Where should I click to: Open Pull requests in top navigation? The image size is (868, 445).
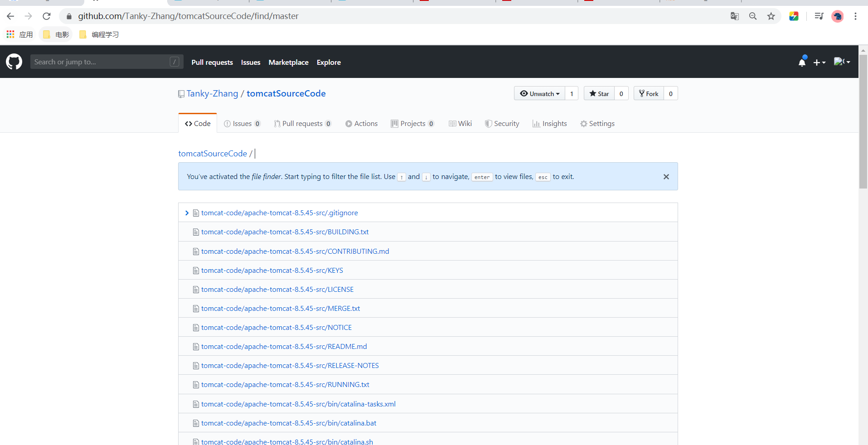tap(212, 63)
